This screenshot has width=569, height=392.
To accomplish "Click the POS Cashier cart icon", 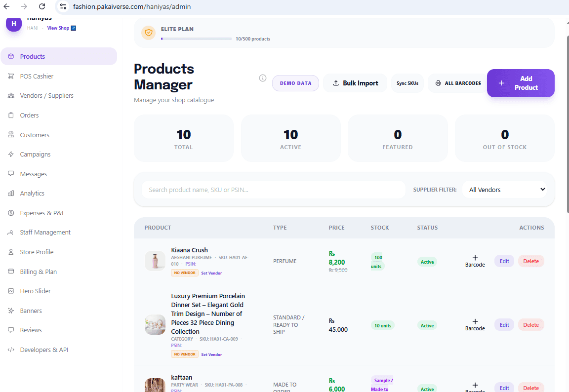I will click(11, 76).
